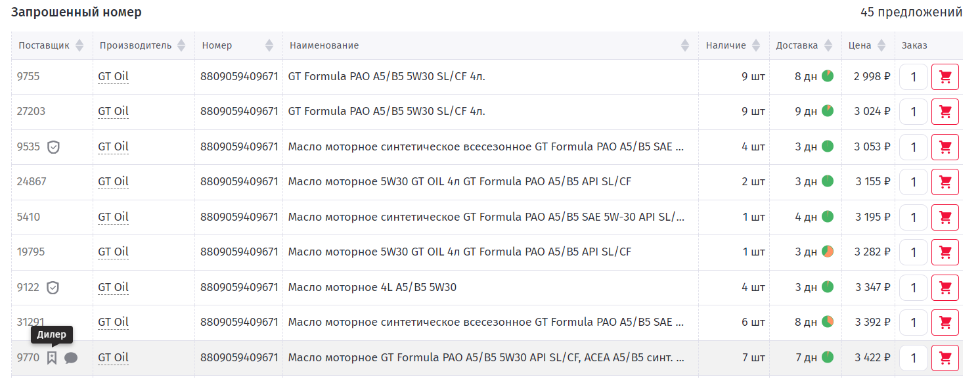Image resolution: width=980 pixels, height=379 pixels.
Task: Click delivery indicator for supplier 5410
Action: (x=828, y=217)
